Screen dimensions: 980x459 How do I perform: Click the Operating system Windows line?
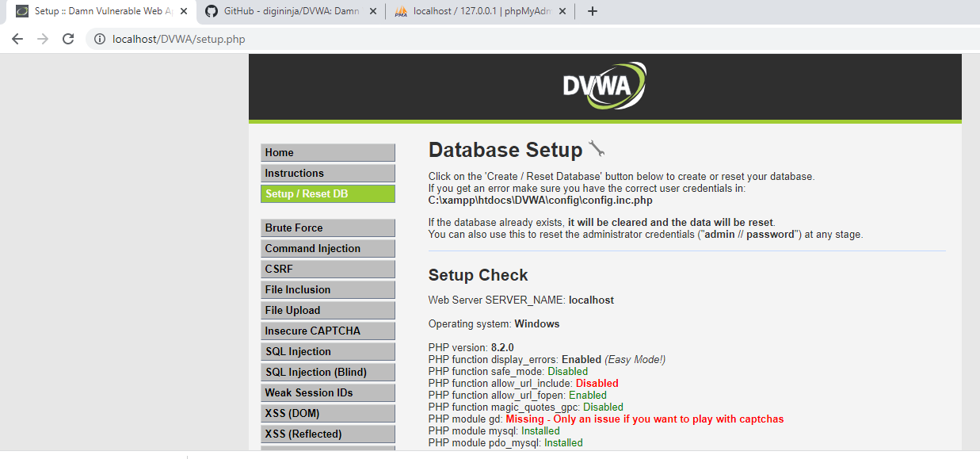(494, 324)
